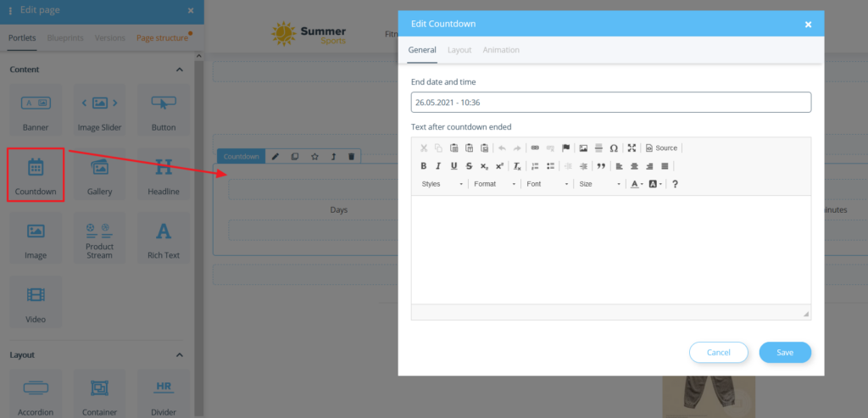Apply italic formatting
This screenshot has width=868, height=418.
pos(438,165)
